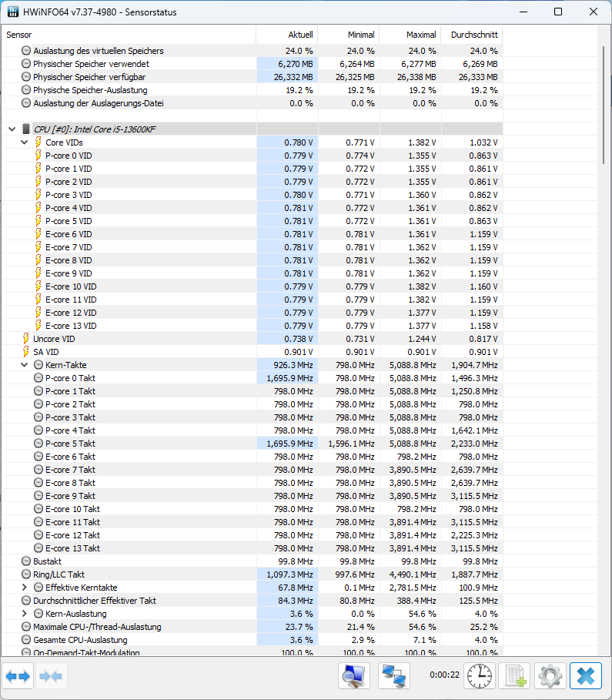The width and height of the screenshot is (612, 700).
Task: Click the 0.738 V Uncore VID value
Action: click(299, 339)
